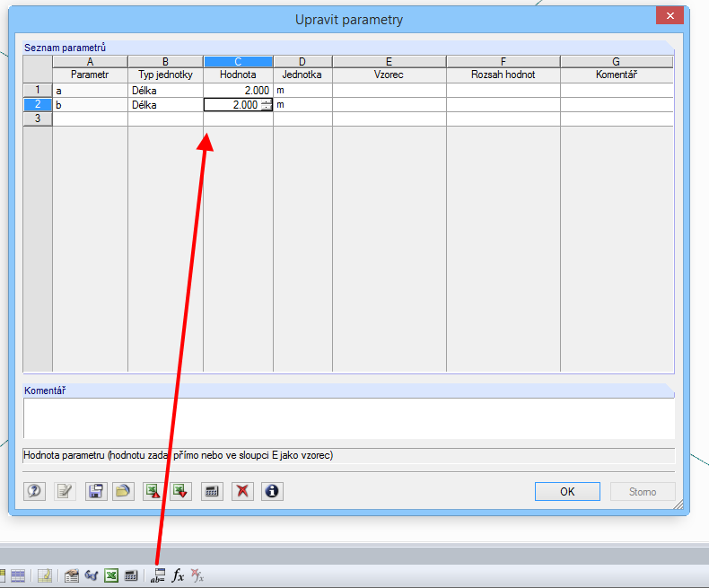Select row header 3
This screenshot has height=588, width=709.
pos(38,118)
